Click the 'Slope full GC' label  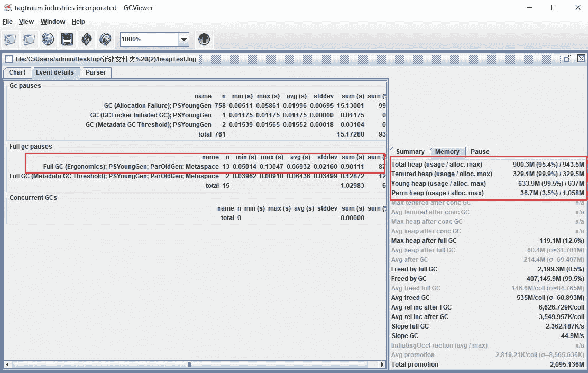click(x=410, y=326)
